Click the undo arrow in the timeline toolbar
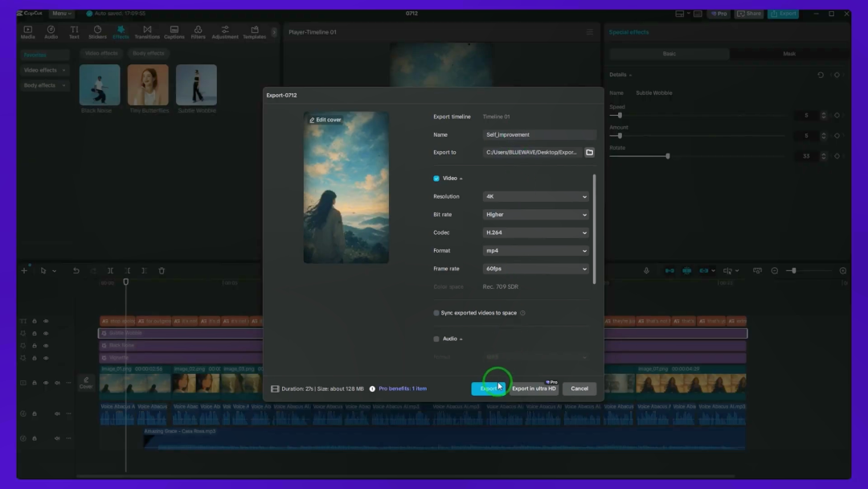The image size is (868, 489). pyautogui.click(x=76, y=271)
